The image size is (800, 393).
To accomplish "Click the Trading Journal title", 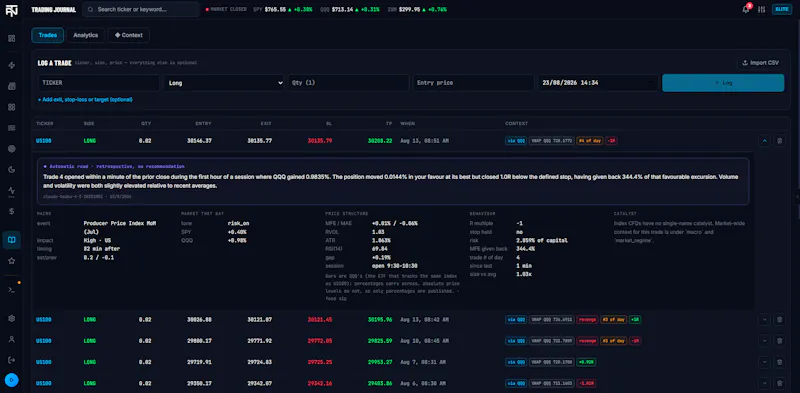I will 53,9.
